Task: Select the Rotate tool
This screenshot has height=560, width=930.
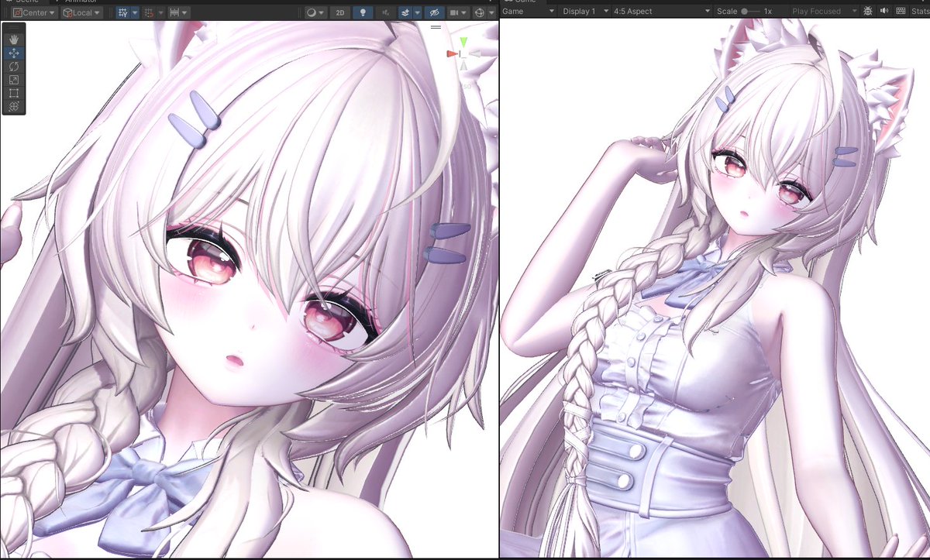Action: tap(14, 67)
